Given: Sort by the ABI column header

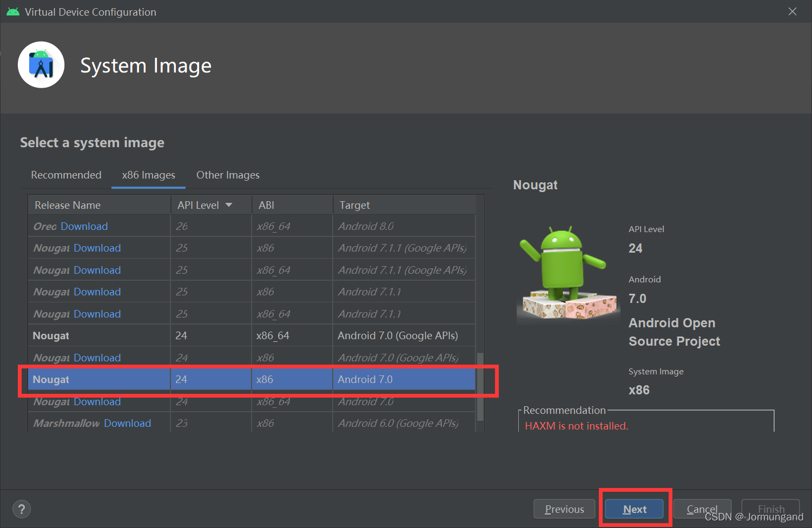Looking at the screenshot, I should (292, 205).
